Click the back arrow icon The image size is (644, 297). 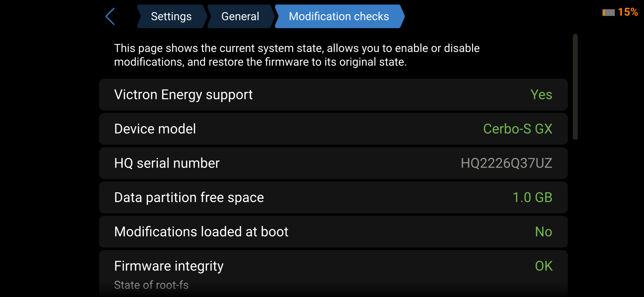click(110, 16)
